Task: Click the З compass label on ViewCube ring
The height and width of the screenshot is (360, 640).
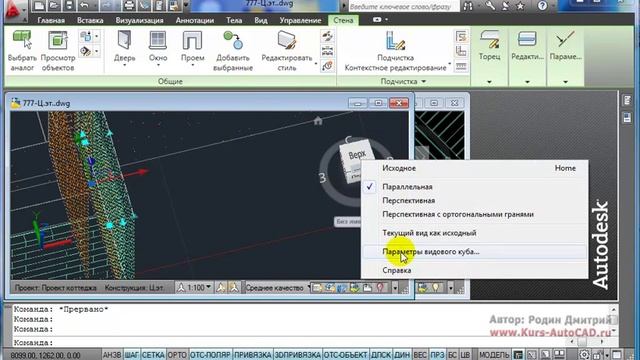Action: [322, 178]
